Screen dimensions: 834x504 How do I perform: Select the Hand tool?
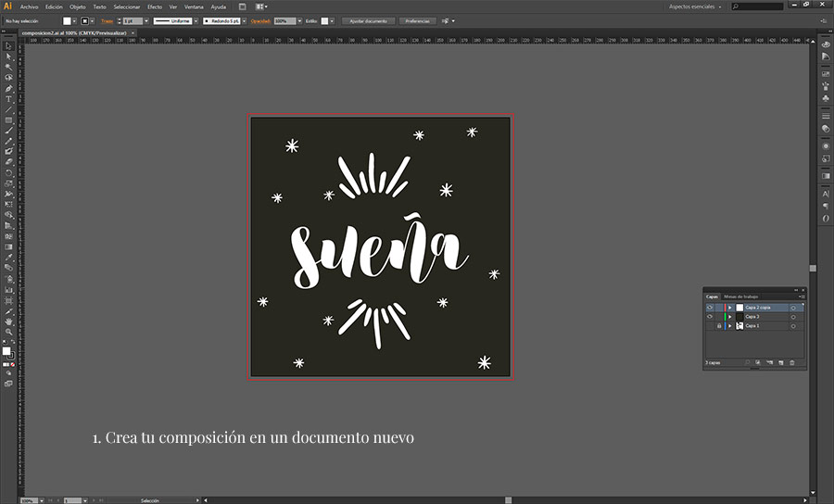pos(8,321)
